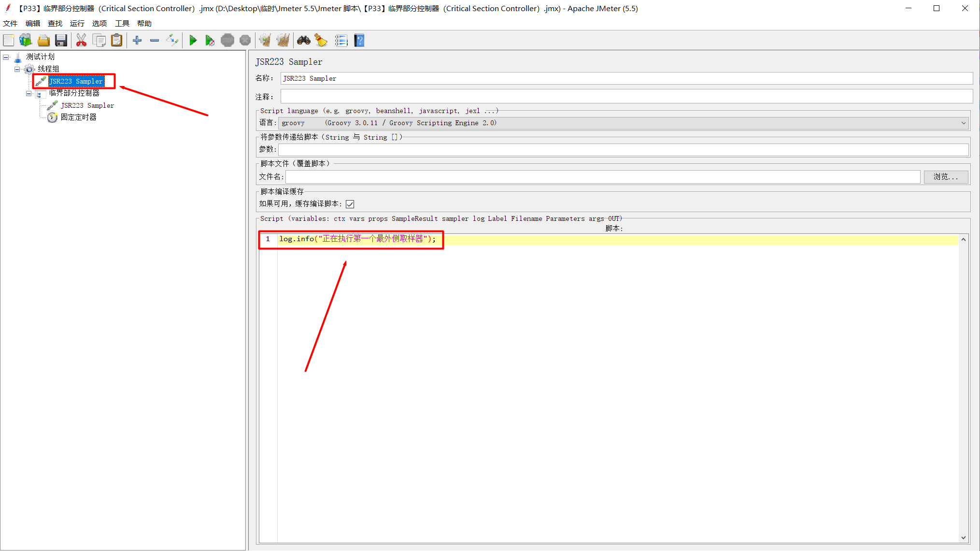Click the 固定定时器 clock icon

[x=52, y=117]
